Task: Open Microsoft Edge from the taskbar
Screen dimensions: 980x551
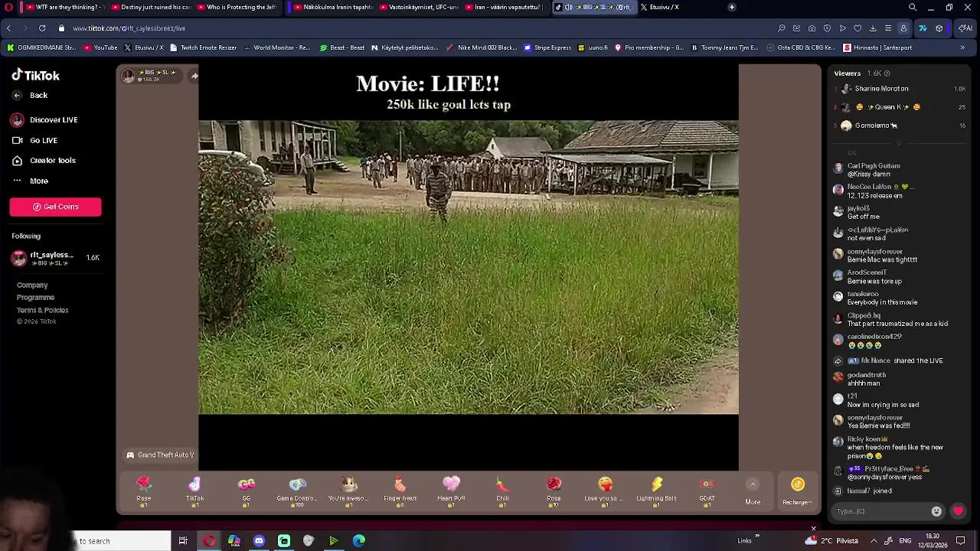Action: tap(359, 541)
